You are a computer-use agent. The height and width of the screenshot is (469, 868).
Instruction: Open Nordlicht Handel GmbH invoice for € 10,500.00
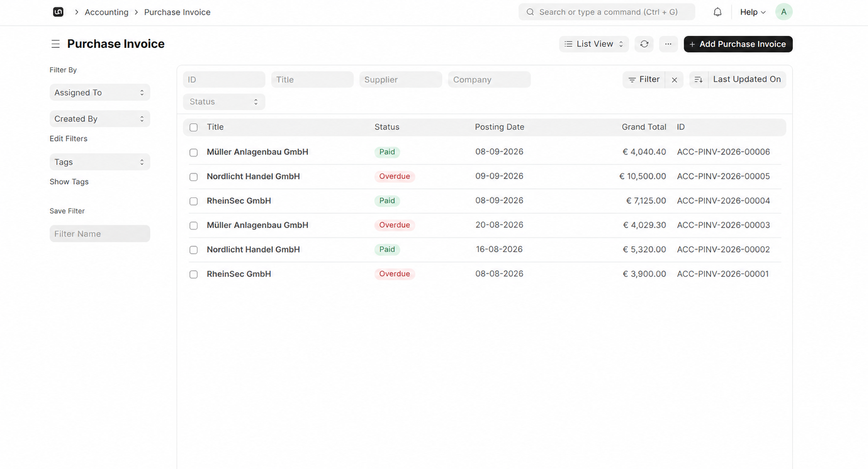pyautogui.click(x=253, y=176)
